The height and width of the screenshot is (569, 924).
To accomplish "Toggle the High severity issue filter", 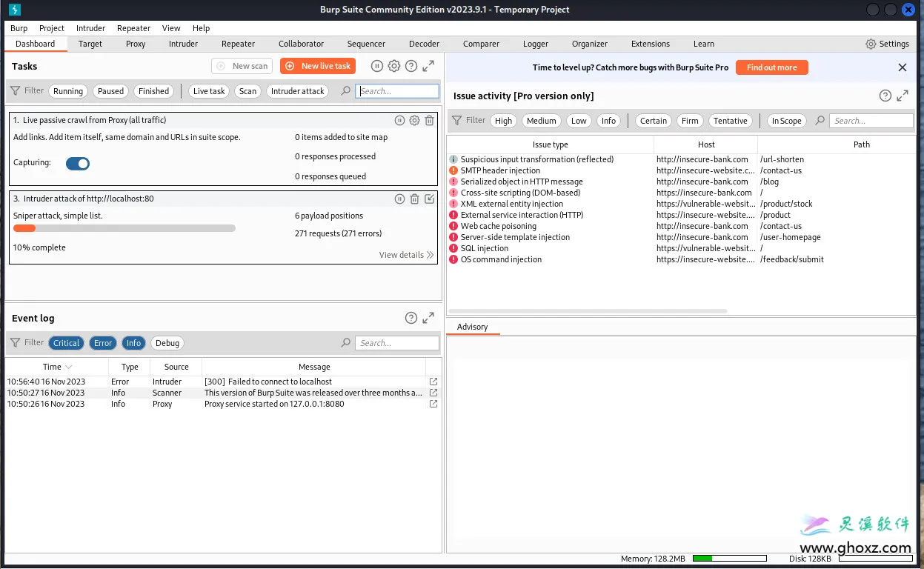I will [x=503, y=121].
